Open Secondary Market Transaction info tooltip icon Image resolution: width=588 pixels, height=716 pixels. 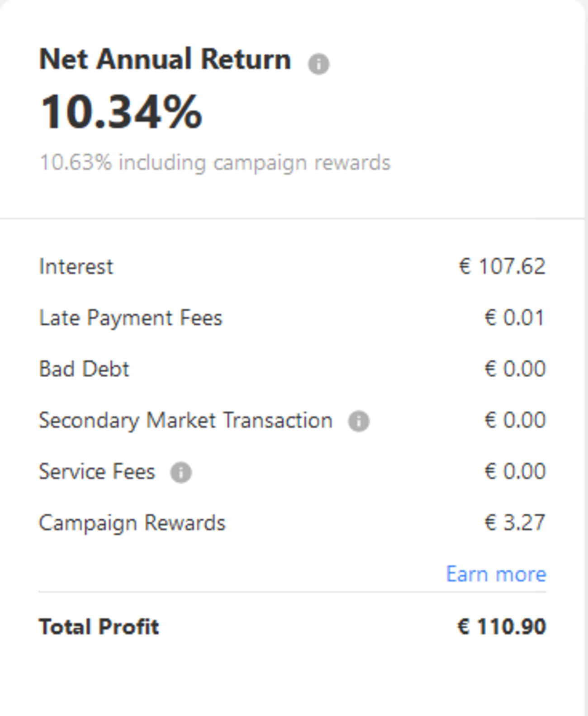pyautogui.click(x=359, y=421)
